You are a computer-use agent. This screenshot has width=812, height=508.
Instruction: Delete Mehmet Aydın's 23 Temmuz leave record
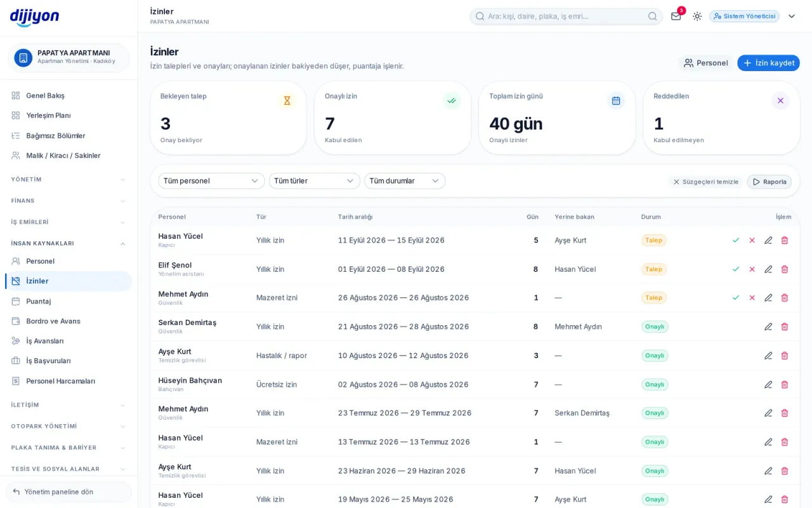click(x=785, y=413)
